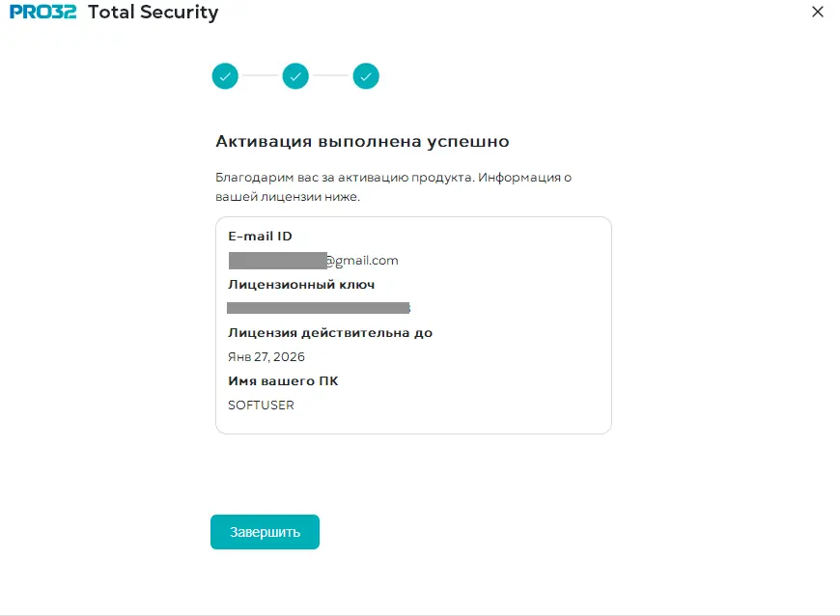Click the Лицензионный ключ label
Image resolution: width=840 pixels, height=616 pixels.
[301, 285]
